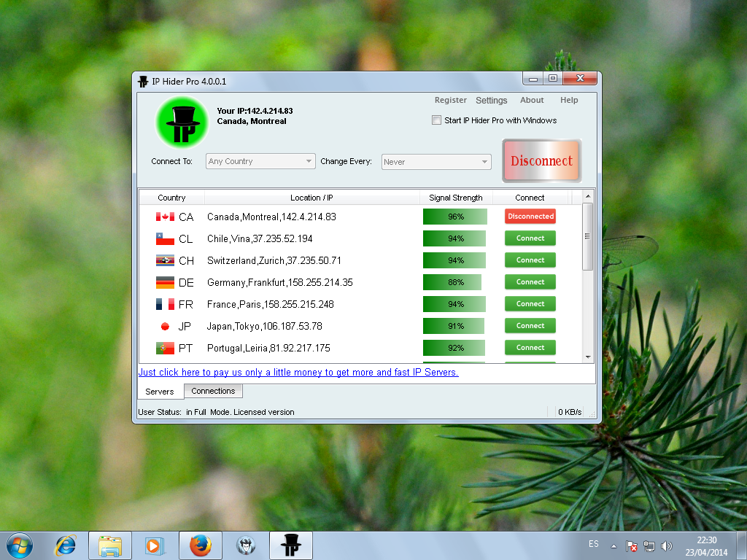Click the Portugal flag icon
Screen dimensions: 747x560
[165, 348]
